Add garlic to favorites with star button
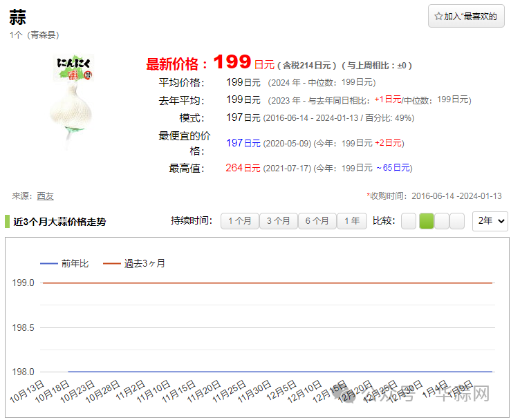Viewport: 511px width, 420px height. click(465, 16)
